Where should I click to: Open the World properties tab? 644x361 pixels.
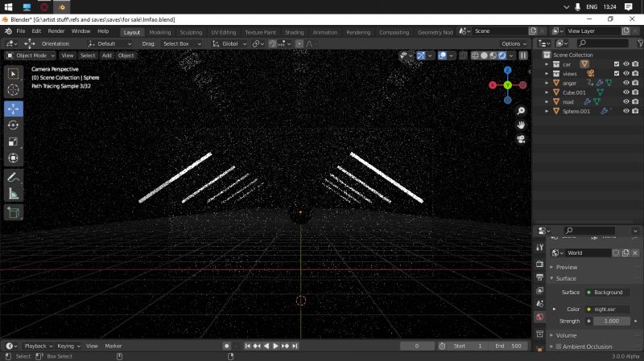pyautogui.click(x=539, y=317)
